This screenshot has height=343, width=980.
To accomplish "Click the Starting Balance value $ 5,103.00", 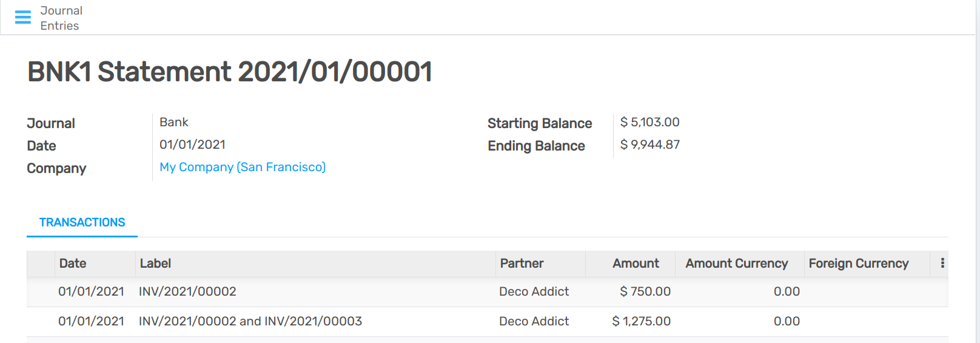I will click(x=649, y=122).
